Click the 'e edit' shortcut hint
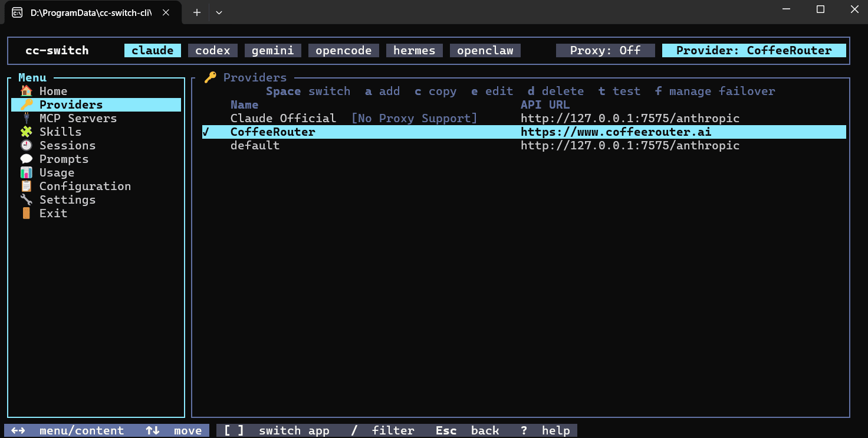Image resolution: width=868 pixels, height=438 pixels. point(492,91)
